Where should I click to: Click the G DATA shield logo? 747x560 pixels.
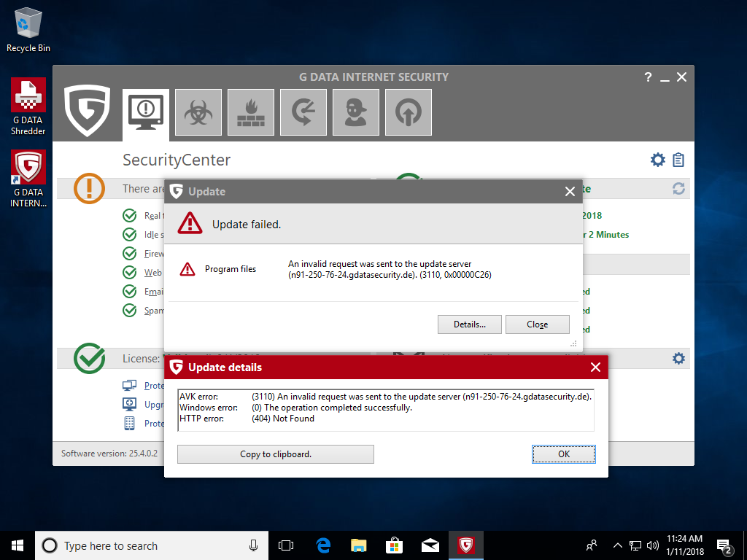(x=87, y=111)
